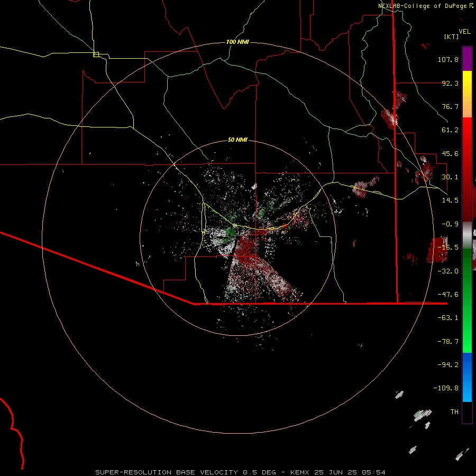Click the -63.1 legend value
The height and width of the screenshot is (476, 476).
(x=448, y=318)
